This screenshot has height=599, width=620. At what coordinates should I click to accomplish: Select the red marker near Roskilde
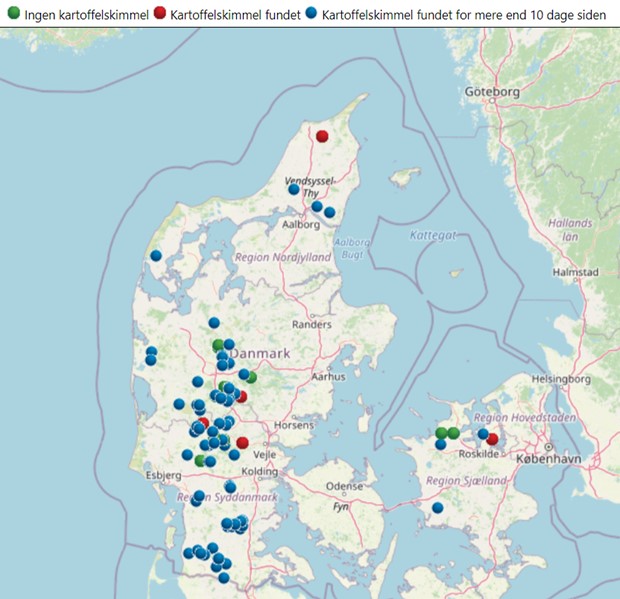click(x=492, y=439)
